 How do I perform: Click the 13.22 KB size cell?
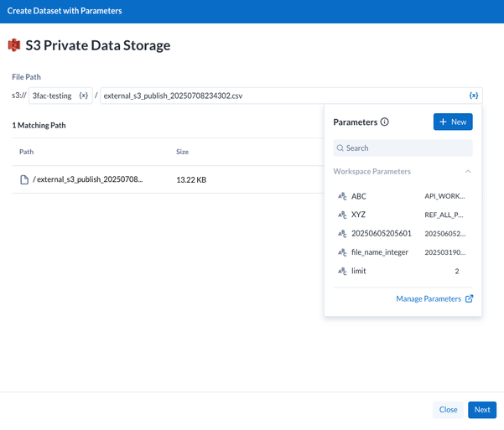pos(191,179)
